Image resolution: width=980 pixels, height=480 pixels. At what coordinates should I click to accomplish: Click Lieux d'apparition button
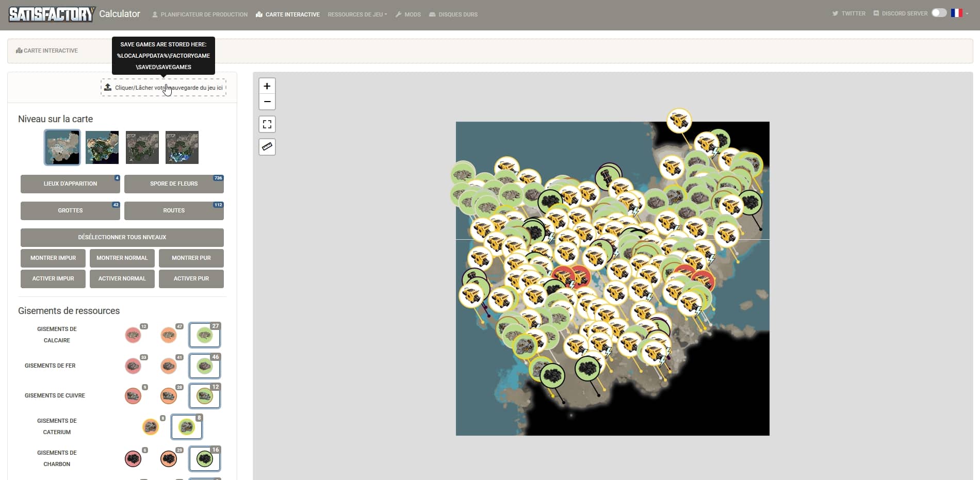70,184
